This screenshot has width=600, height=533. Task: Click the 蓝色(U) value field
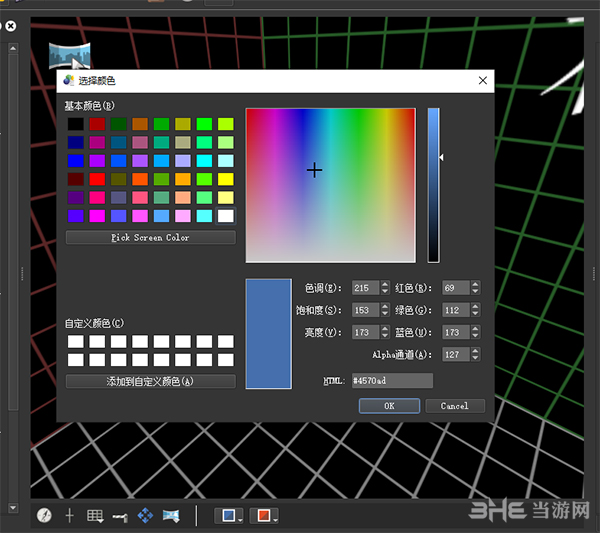coord(456,332)
